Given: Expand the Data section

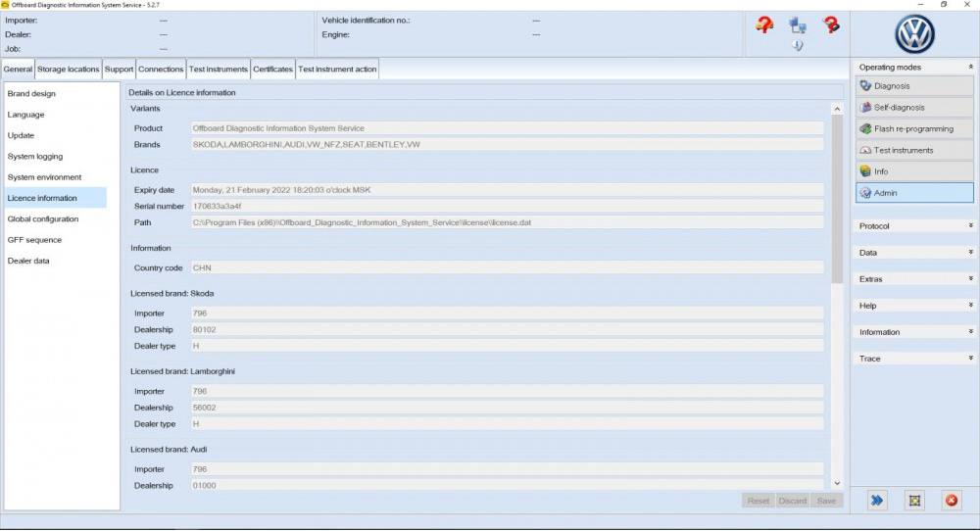Looking at the screenshot, I should (x=914, y=253).
